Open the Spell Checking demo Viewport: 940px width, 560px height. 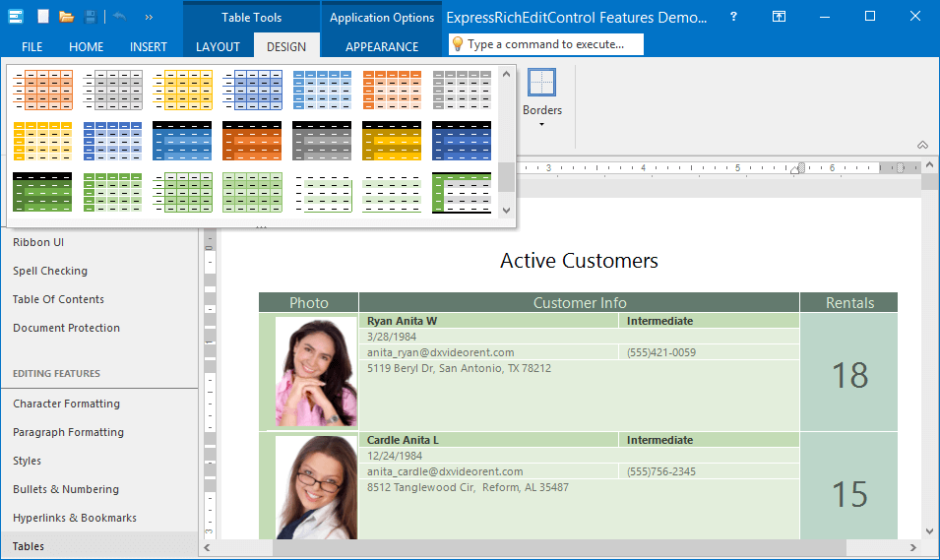[50, 271]
